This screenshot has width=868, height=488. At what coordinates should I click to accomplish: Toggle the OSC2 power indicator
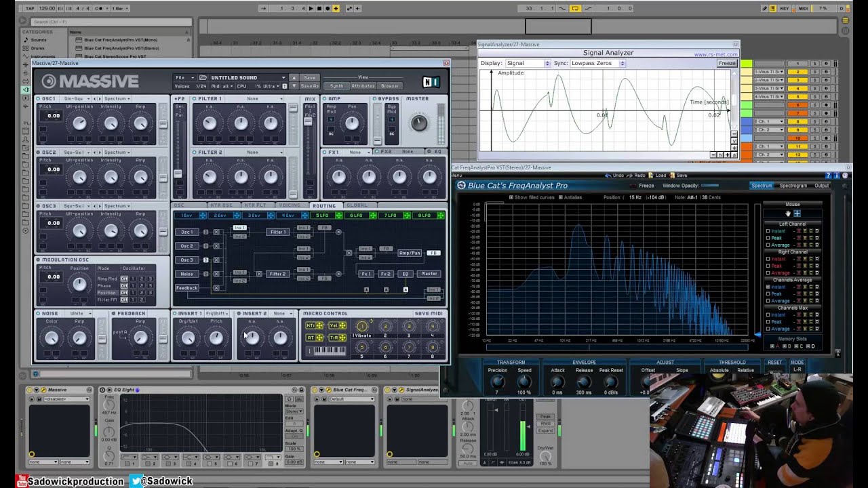coord(39,152)
